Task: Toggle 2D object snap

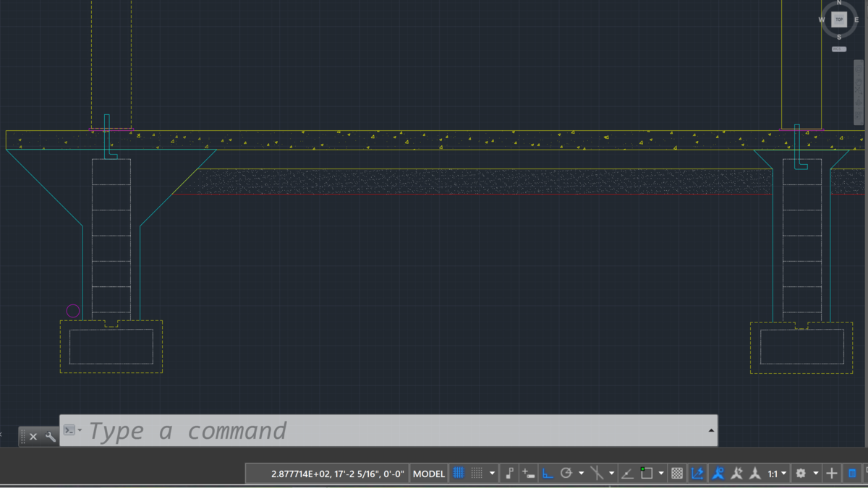Action: pyautogui.click(x=646, y=474)
